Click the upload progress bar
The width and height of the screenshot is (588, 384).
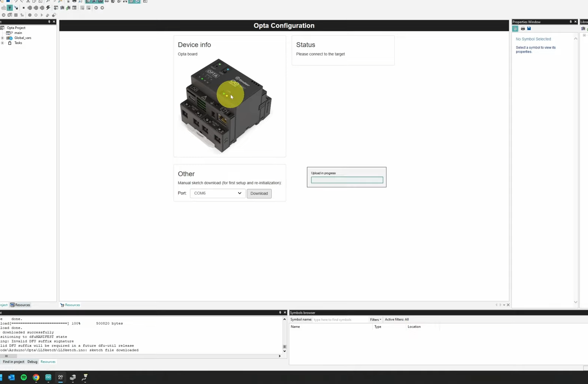tap(347, 180)
